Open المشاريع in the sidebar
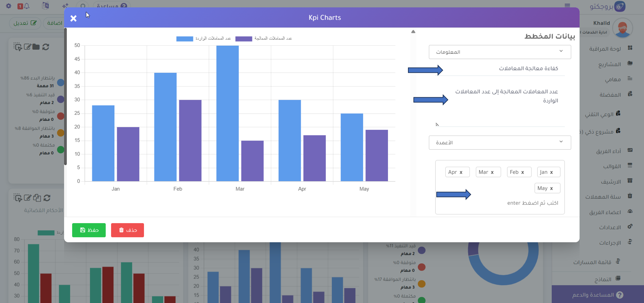Screen dimensions: 644x303 pyautogui.click(x=609, y=64)
